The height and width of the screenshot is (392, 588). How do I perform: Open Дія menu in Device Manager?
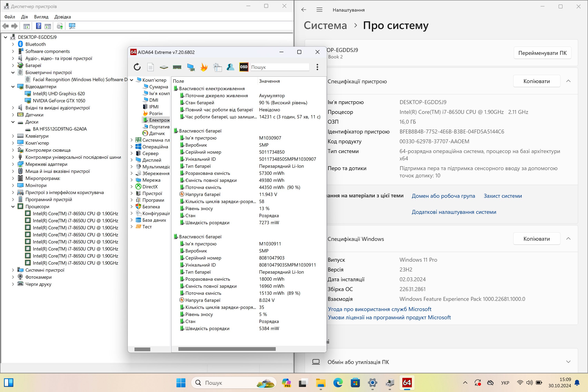tap(24, 17)
